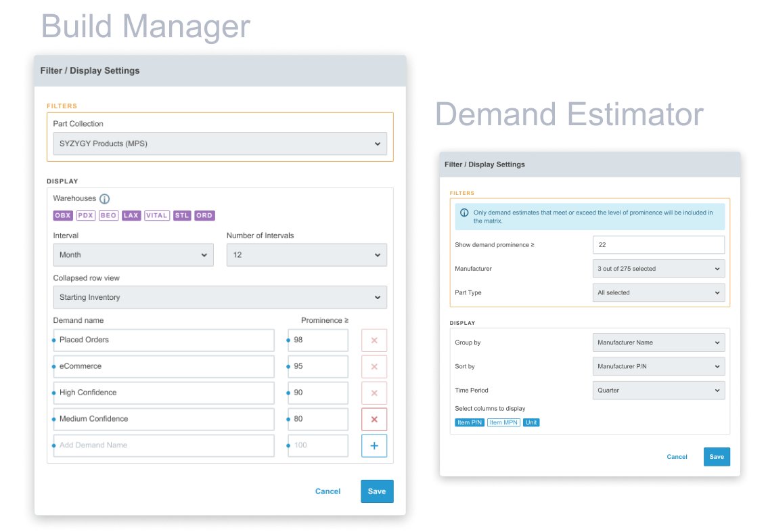Open the Manufacturer selection dropdown

[x=658, y=269]
